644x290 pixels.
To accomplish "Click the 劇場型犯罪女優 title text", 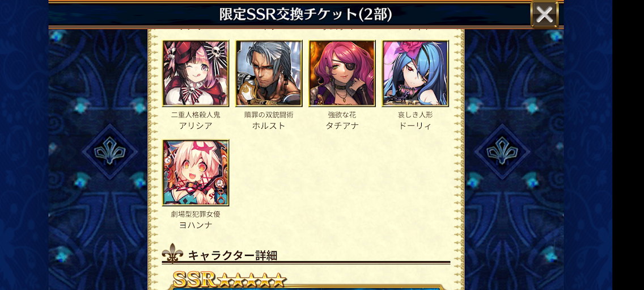I will 196,215.
